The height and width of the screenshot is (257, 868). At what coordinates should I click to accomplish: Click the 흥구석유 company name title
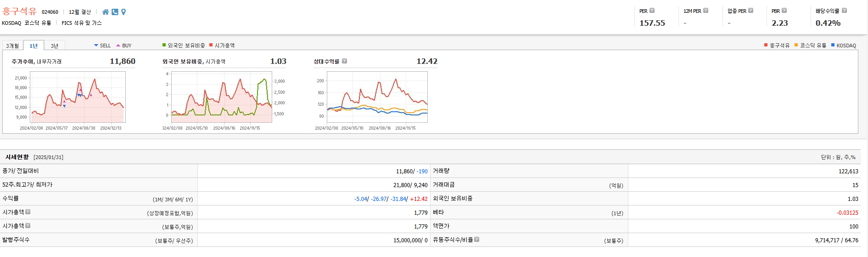pos(19,11)
